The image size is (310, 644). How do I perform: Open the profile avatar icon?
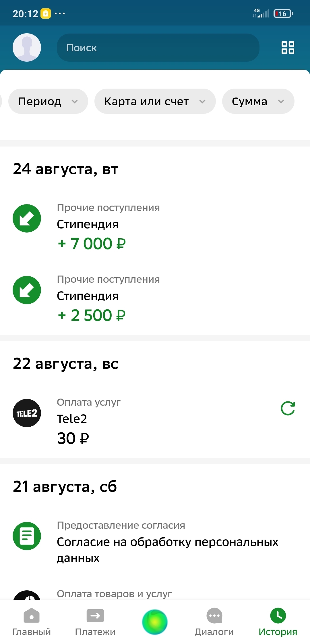pos(27,47)
